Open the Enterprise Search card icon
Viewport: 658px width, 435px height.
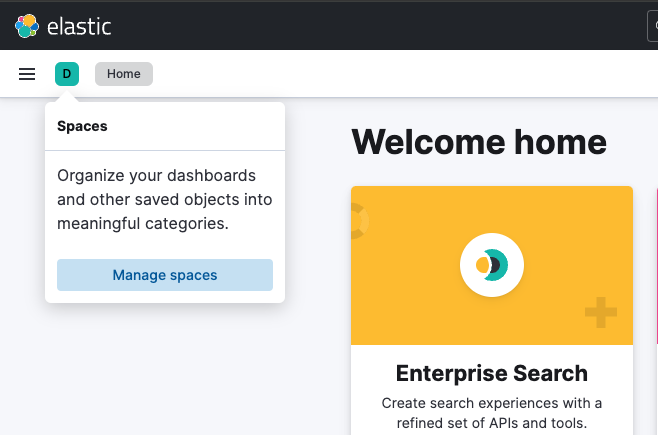492,265
